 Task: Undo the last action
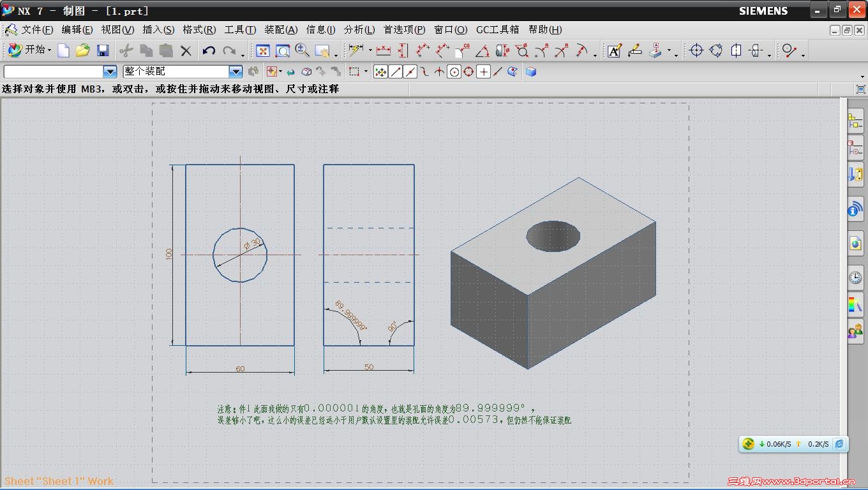209,50
